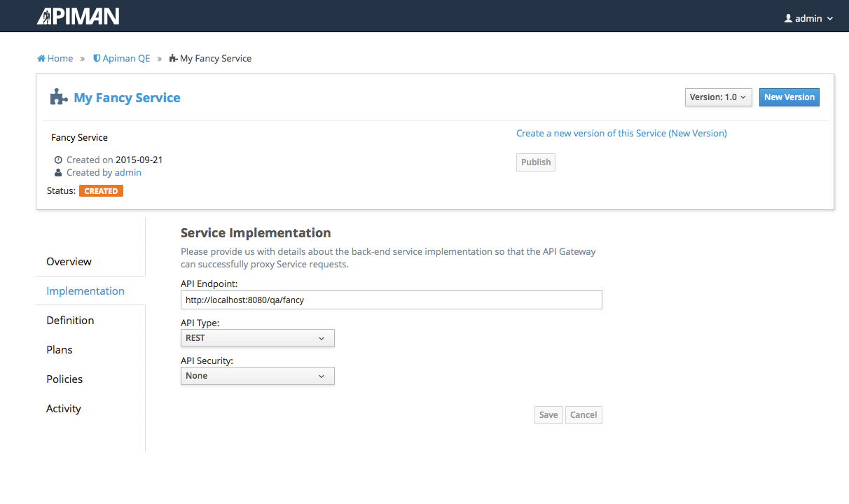
Task: Open the Version: 1.0 dropdown
Action: (x=719, y=97)
